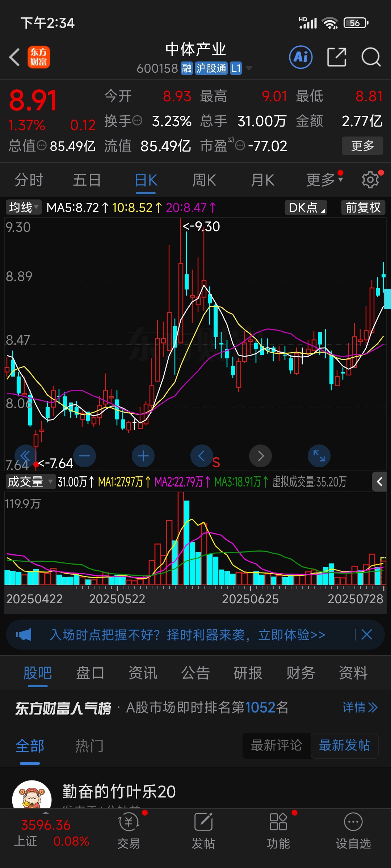391x868 pixels.
Task: Open 交易 trade icon
Action: tap(129, 831)
